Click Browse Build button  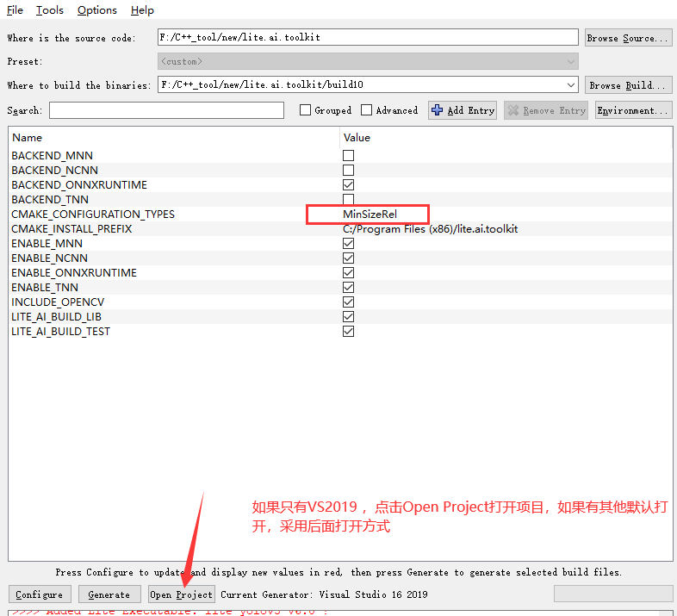point(628,85)
